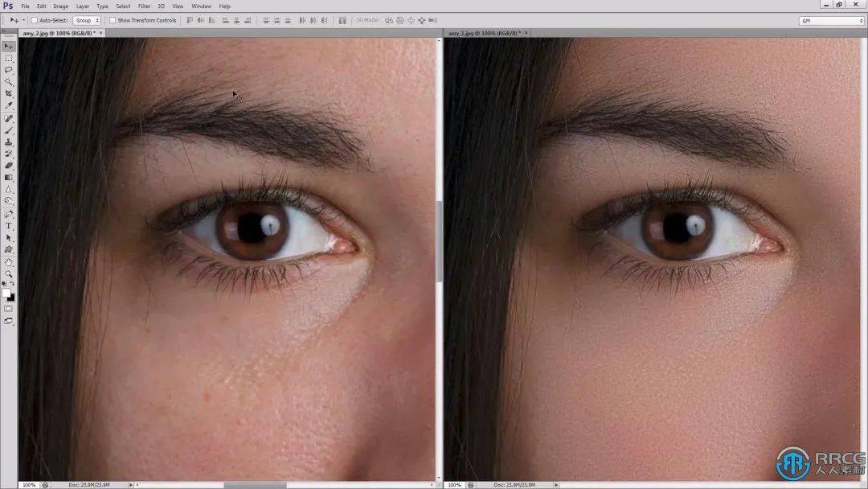Image resolution: width=868 pixels, height=489 pixels.
Task: Choose the Horizontal Type tool
Action: click(9, 226)
